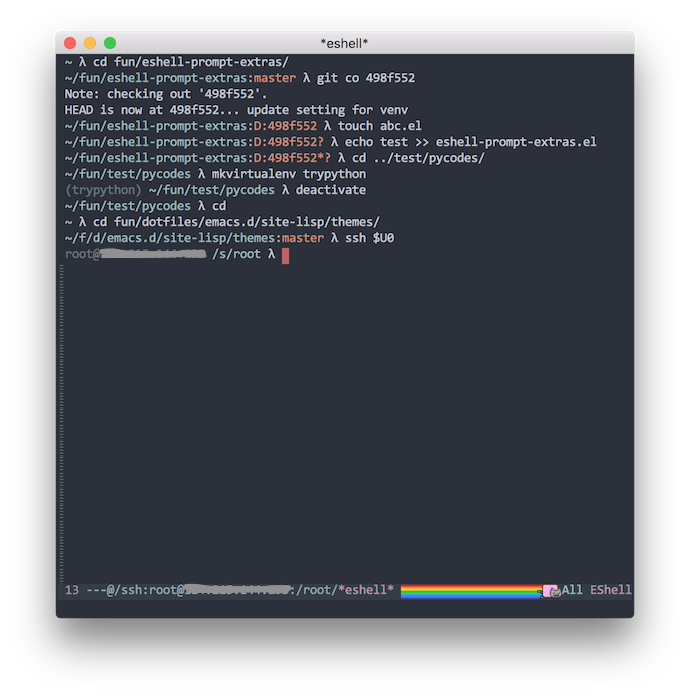Click "cd fun/eshell-prompt-extras/" command on first line
This screenshot has width=690, height=698.
click(191, 62)
